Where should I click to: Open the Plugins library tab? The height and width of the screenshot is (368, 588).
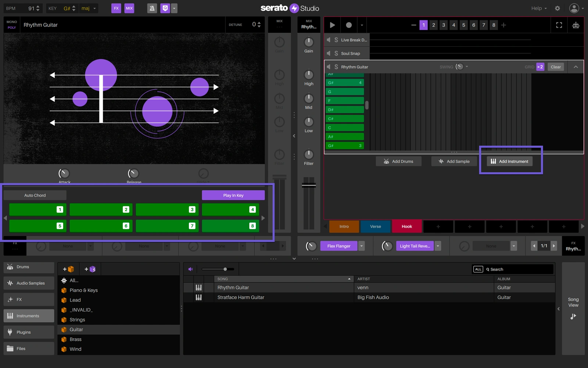pos(29,332)
